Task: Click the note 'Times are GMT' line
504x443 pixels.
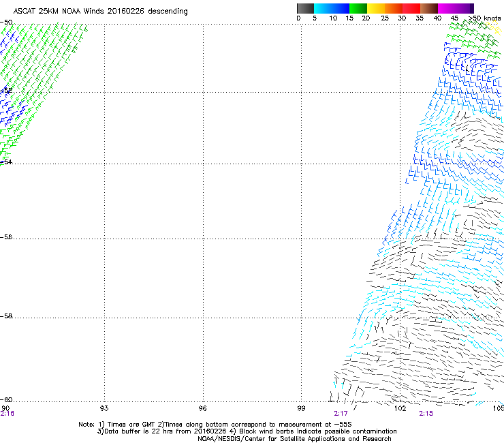Action: pyautogui.click(x=215, y=425)
